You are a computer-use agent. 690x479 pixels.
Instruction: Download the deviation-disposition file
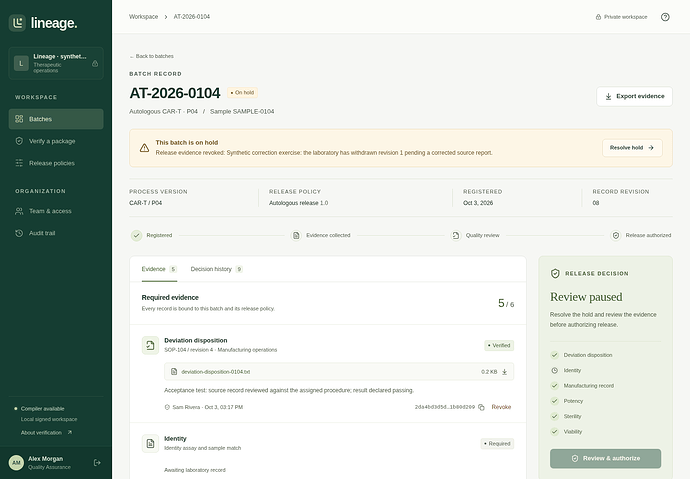coord(504,372)
